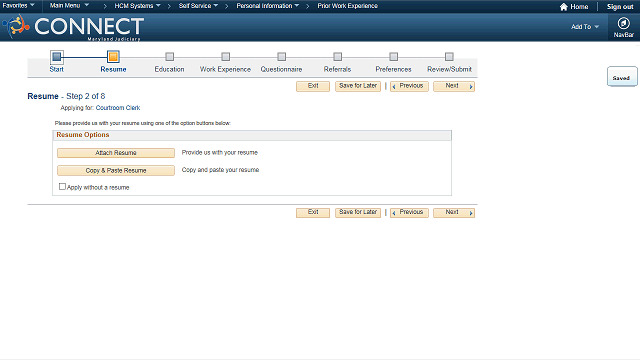This screenshot has height=360, width=640.
Task: Click the top Save for Later button
Action: point(358,86)
